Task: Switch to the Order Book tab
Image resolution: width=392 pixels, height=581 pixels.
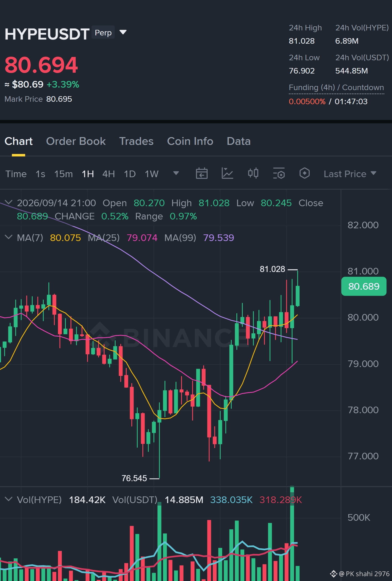Action: coord(76,141)
